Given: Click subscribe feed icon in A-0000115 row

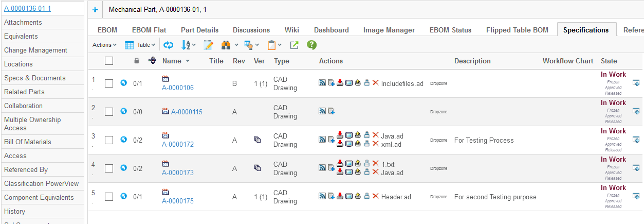Looking at the screenshot, I should point(322,111).
